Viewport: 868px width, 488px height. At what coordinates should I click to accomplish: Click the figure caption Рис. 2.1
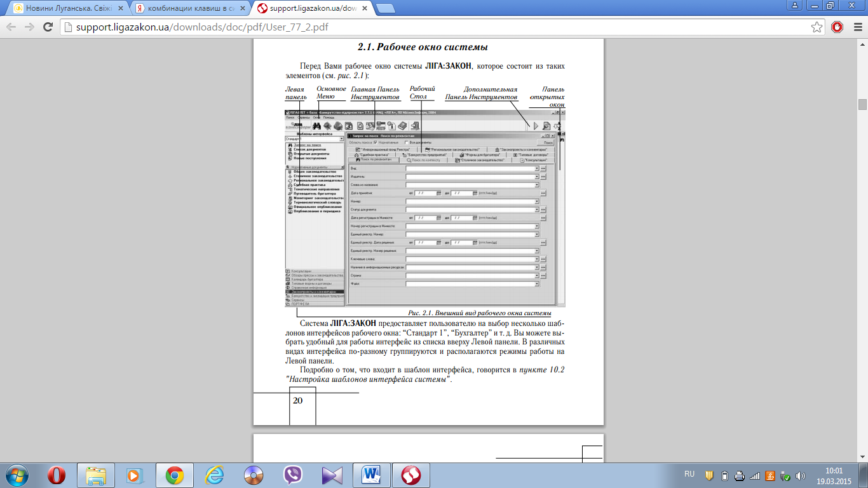click(x=479, y=313)
